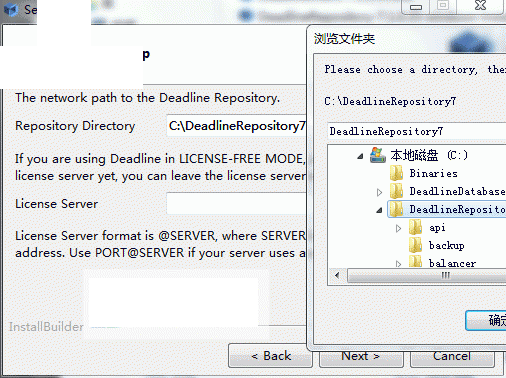The image size is (506, 378).
Task: Select the DeadlineDatabase folder name
Action: click(457, 192)
